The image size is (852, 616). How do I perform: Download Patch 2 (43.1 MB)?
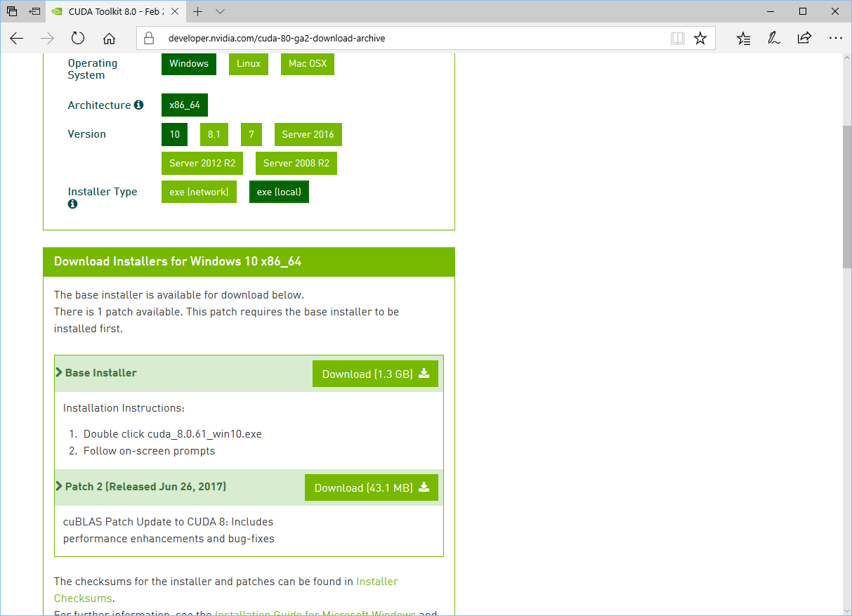click(x=372, y=487)
